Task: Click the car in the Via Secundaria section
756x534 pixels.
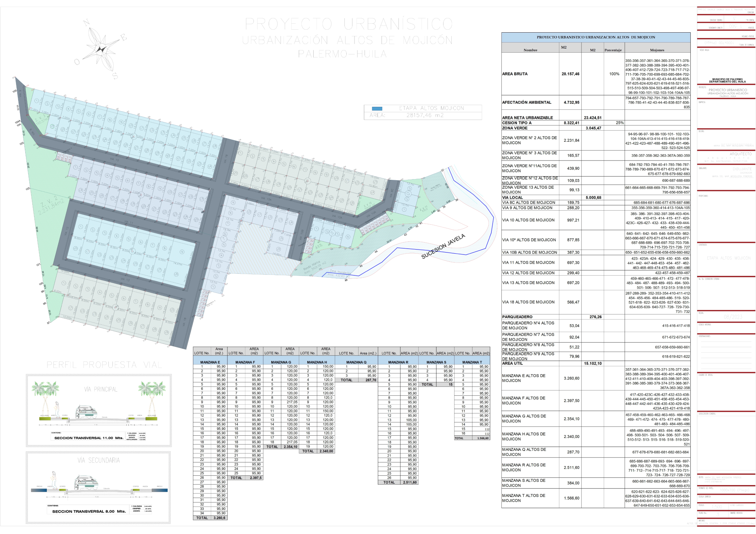Action: 86,482
